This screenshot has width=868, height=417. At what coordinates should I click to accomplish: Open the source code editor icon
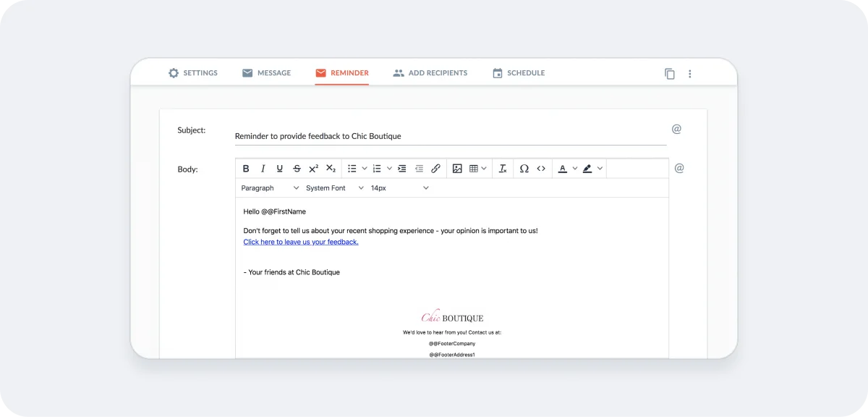(x=541, y=168)
